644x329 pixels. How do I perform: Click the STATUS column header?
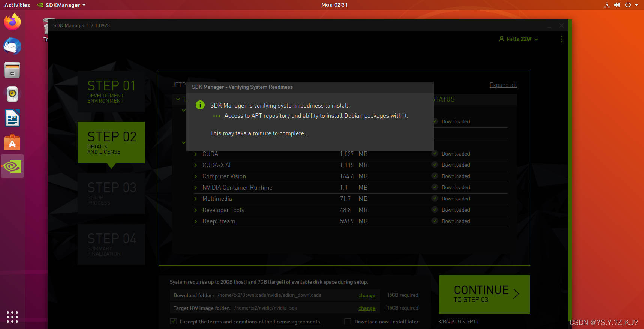(444, 99)
